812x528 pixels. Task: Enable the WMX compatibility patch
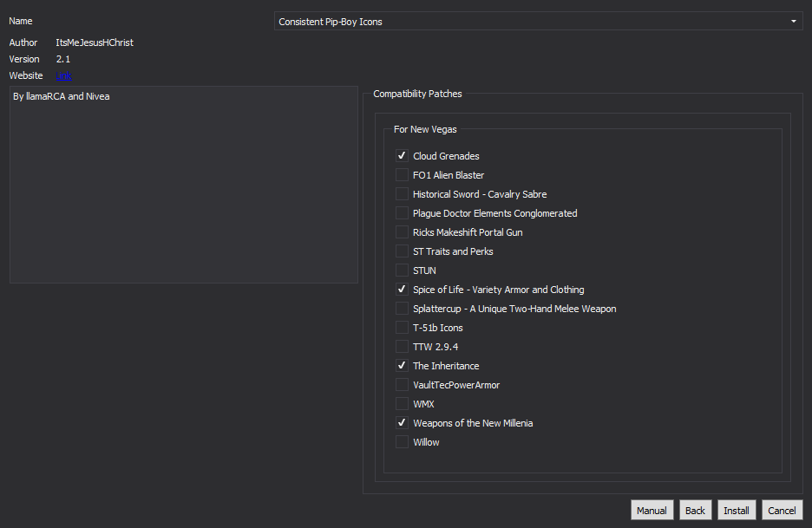click(402, 404)
